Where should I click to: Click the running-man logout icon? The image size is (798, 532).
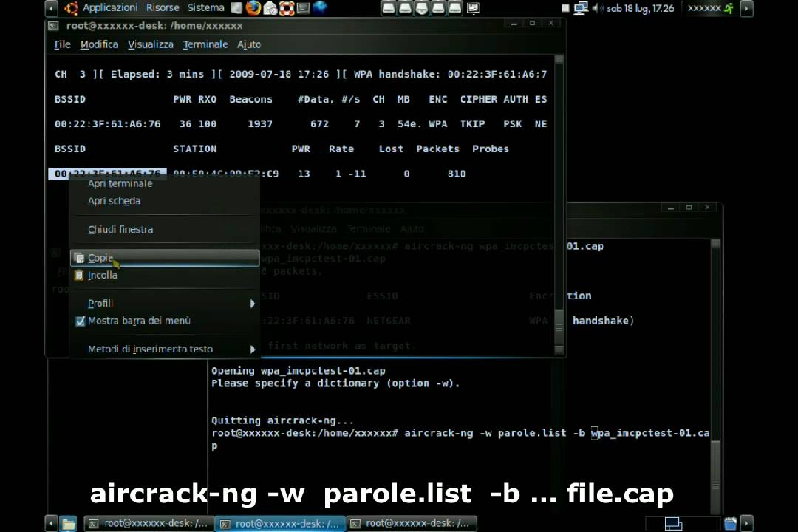click(x=729, y=8)
